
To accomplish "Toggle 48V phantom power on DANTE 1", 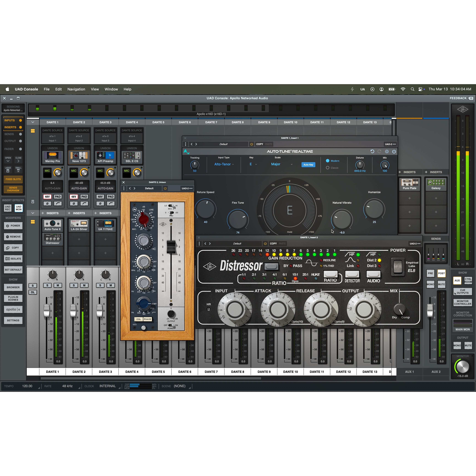I will click(x=47, y=197).
